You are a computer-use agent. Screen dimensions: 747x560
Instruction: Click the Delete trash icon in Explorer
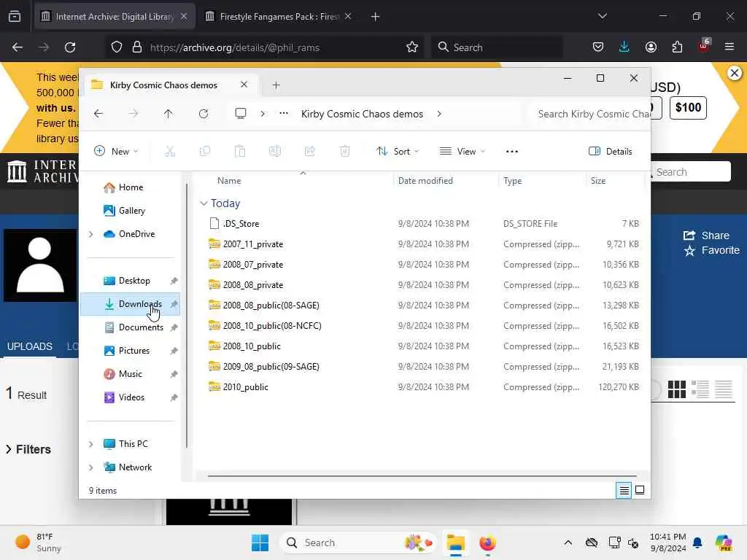point(345,152)
